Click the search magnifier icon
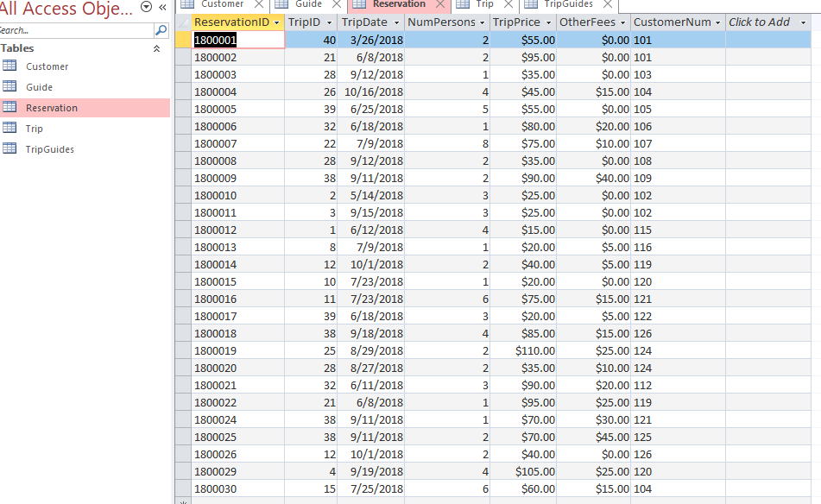 pyautogui.click(x=161, y=30)
